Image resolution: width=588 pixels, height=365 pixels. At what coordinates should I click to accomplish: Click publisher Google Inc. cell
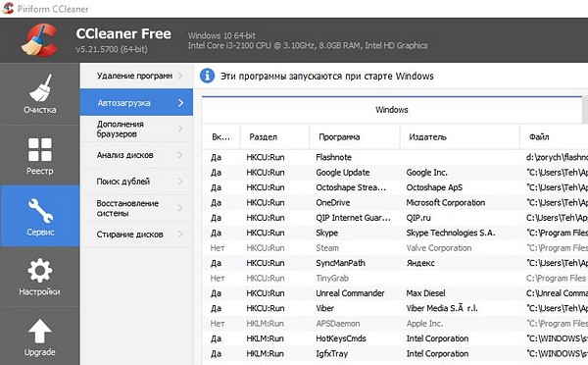point(426,173)
